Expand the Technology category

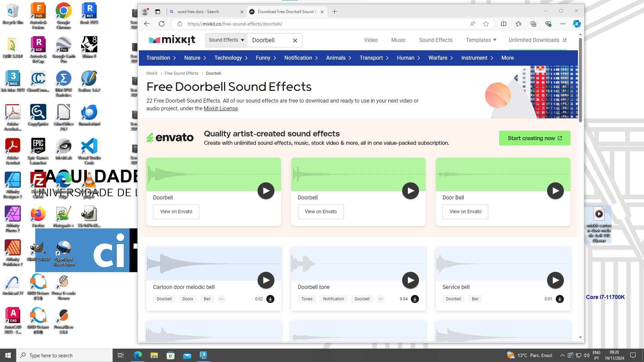(231, 58)
